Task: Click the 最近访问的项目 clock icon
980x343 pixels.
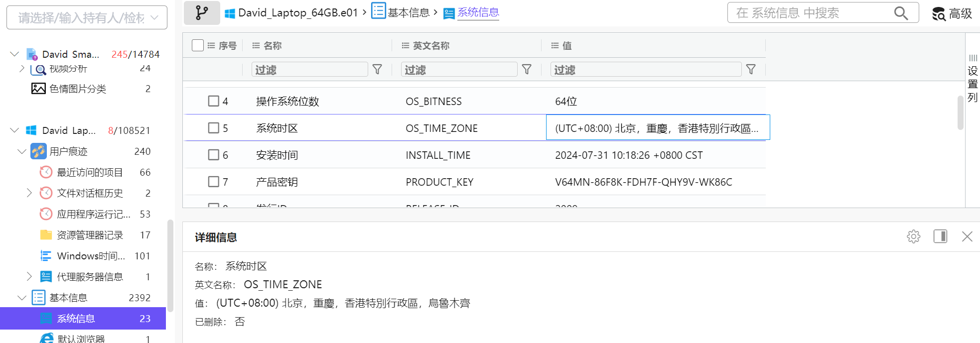Action: [x=46, y=172]
